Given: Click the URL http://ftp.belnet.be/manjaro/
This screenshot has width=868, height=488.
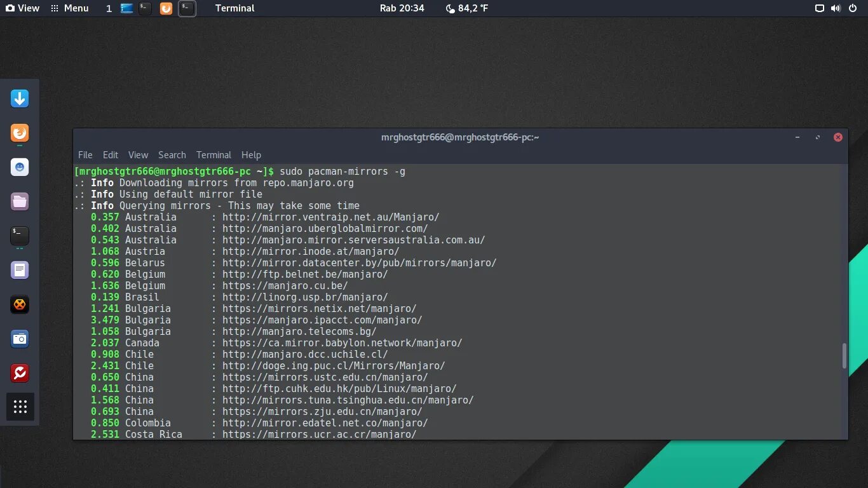Looking at the screenshot, I should point(305,274).
